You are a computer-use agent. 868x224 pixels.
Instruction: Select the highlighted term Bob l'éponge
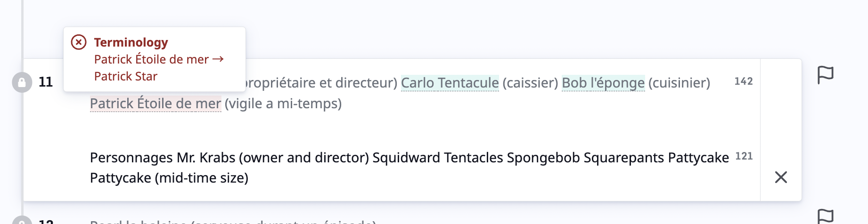pos(603,83)
